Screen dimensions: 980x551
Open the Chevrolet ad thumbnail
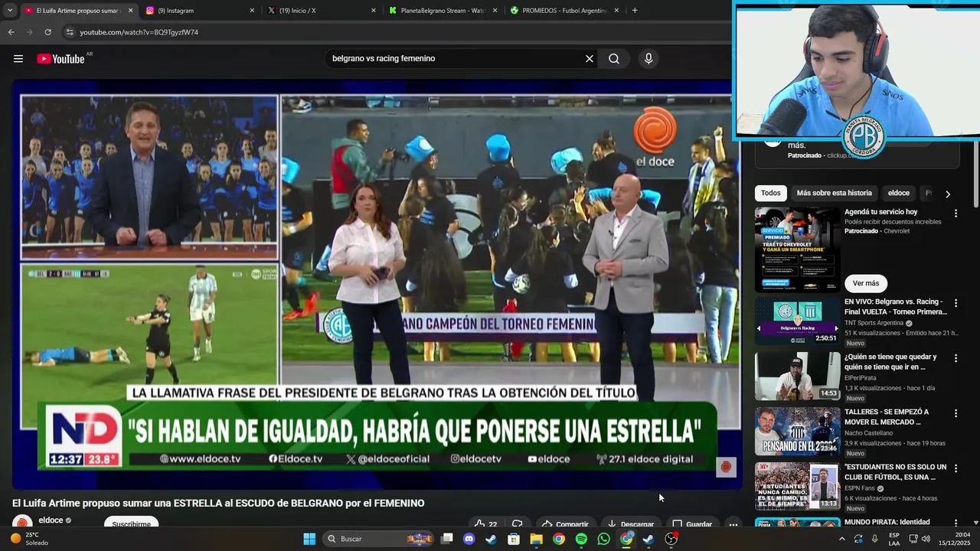coord(797,249)
